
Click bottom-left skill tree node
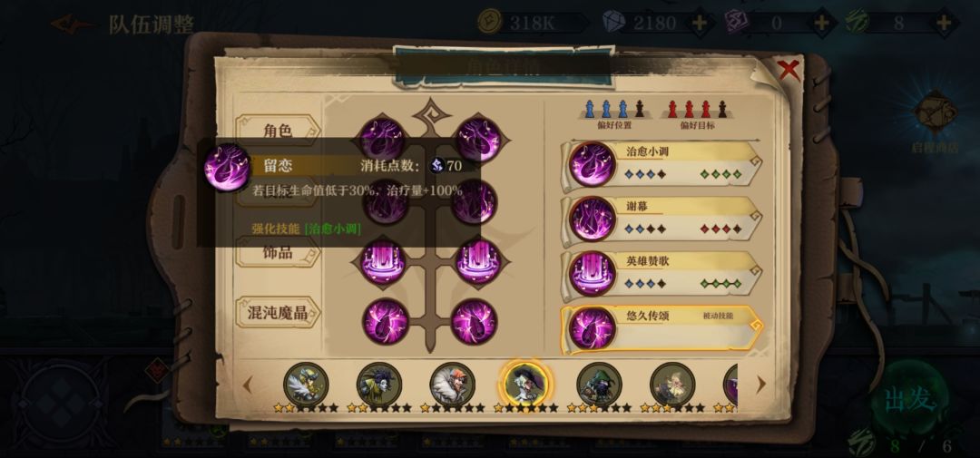(386, 322)
